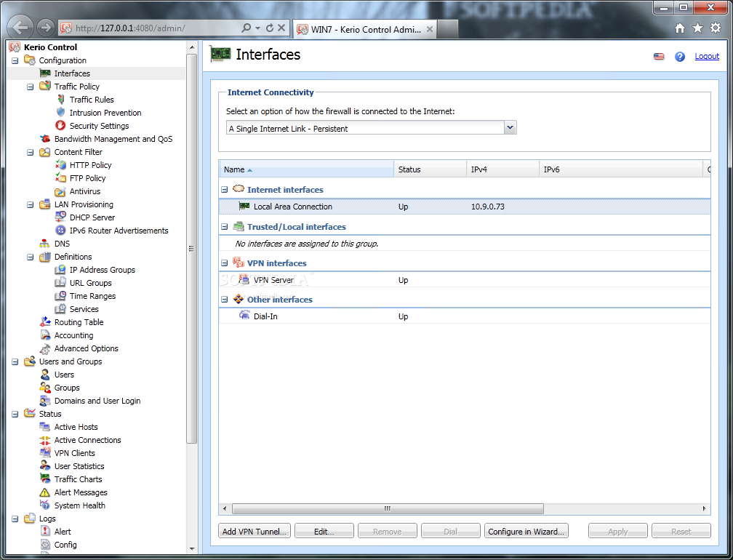The height and width of the screenshot is (560, 733).
Task: Collapse the VPN interfaces group
Action: point(225,263)
